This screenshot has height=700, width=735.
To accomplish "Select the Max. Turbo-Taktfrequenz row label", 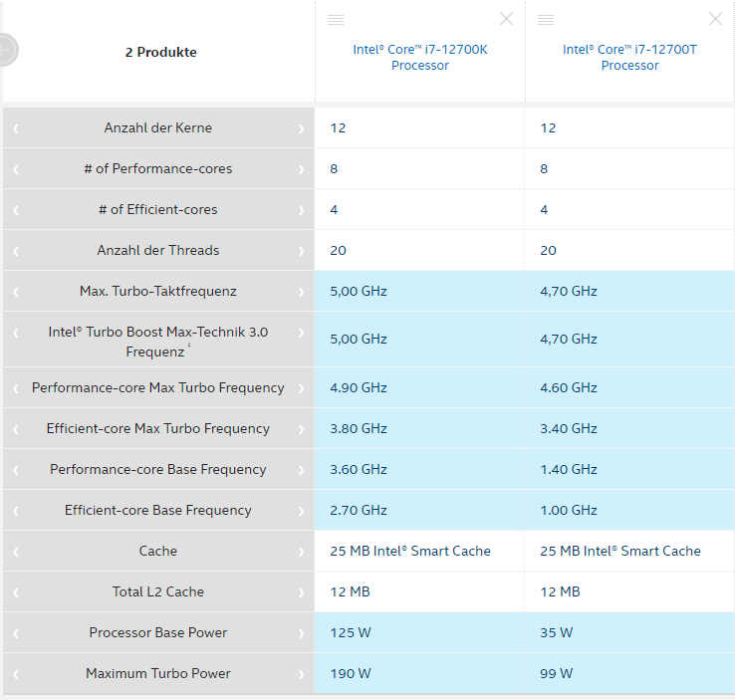I will click(158, 291).
